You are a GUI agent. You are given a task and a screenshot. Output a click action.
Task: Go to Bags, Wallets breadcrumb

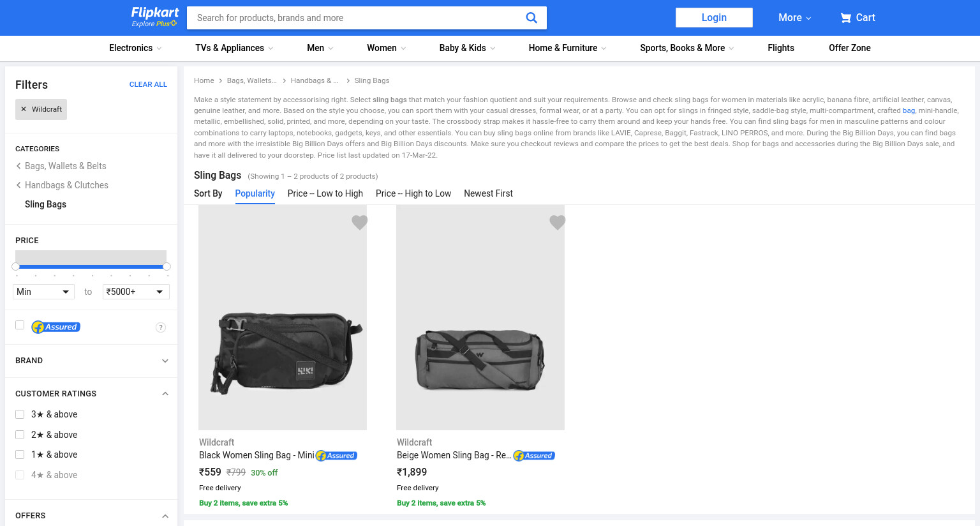point(252,80)
